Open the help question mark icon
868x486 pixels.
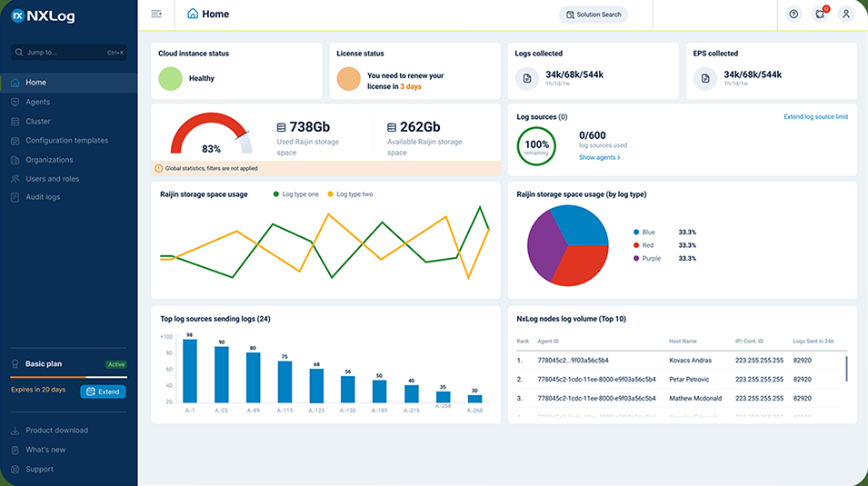point(793,15)
